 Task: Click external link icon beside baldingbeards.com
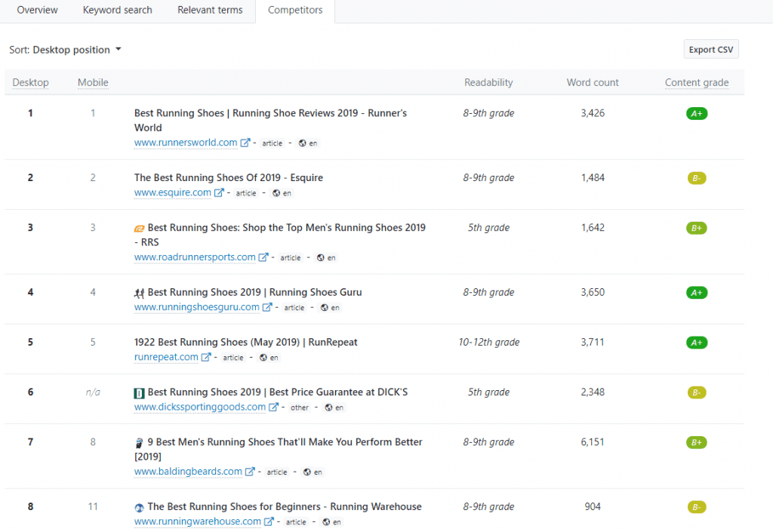(250, 472)
